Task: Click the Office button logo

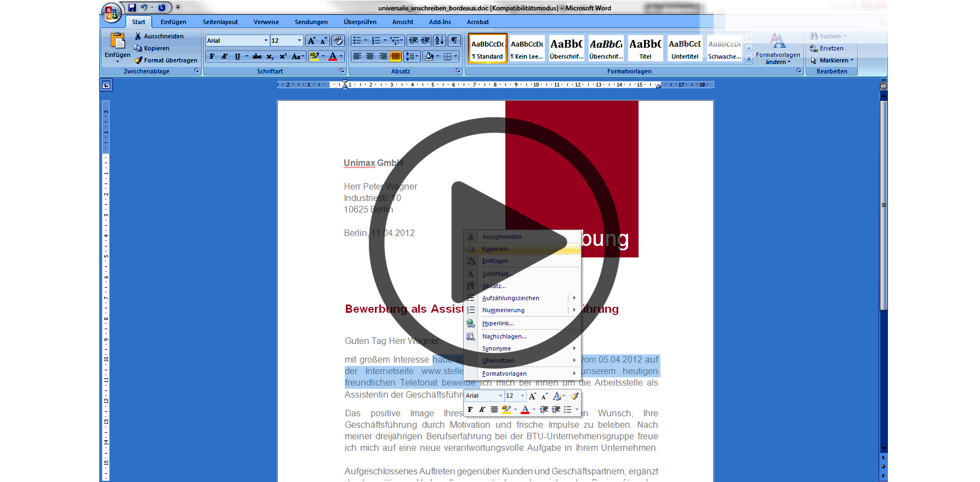Action: click(x=111, y=12)
